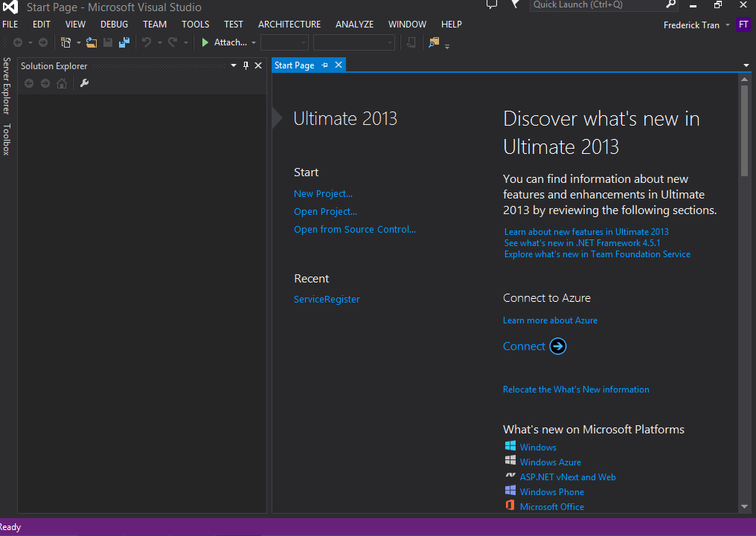The image size is (756, 536).
Task: Open the Toolbox side tab
Action: pos(6,139)
